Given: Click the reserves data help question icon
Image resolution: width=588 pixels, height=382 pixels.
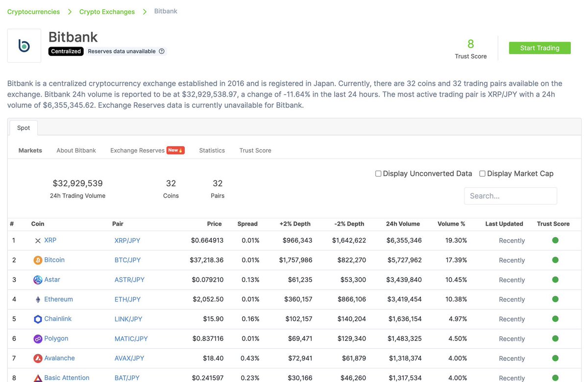Looking at the screenshot, I should [x=162, y=51].
